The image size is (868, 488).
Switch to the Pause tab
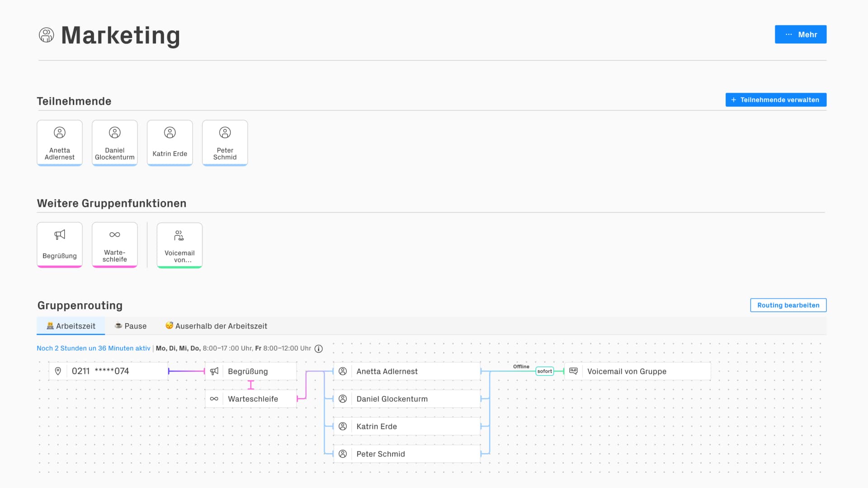(131, 326)
